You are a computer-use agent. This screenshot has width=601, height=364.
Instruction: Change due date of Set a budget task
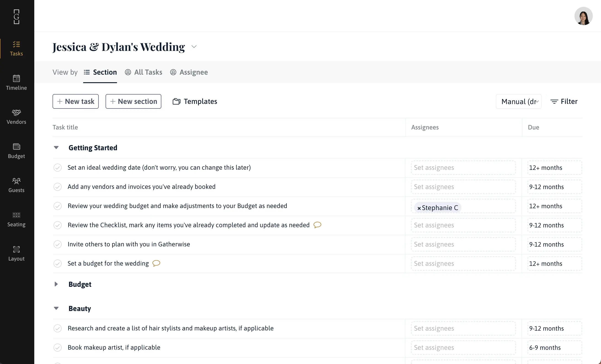pyautogui.click(x=555, y=264)
